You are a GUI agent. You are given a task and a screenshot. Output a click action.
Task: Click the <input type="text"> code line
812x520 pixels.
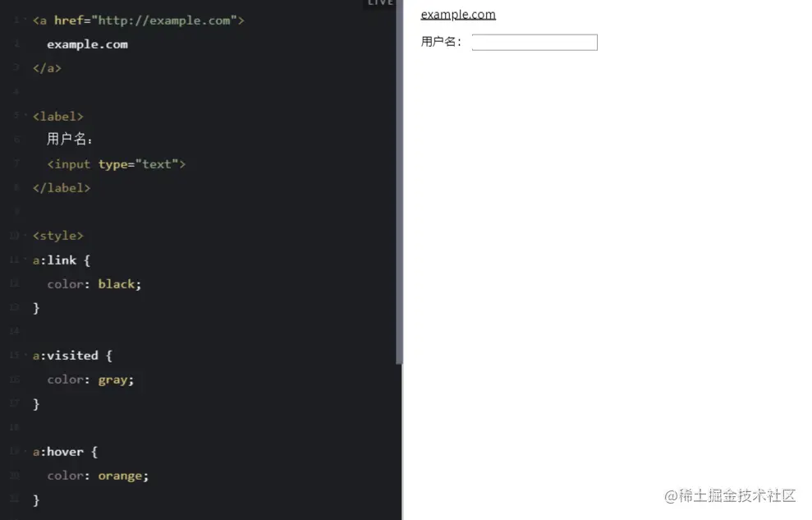[x=116, y=164]
